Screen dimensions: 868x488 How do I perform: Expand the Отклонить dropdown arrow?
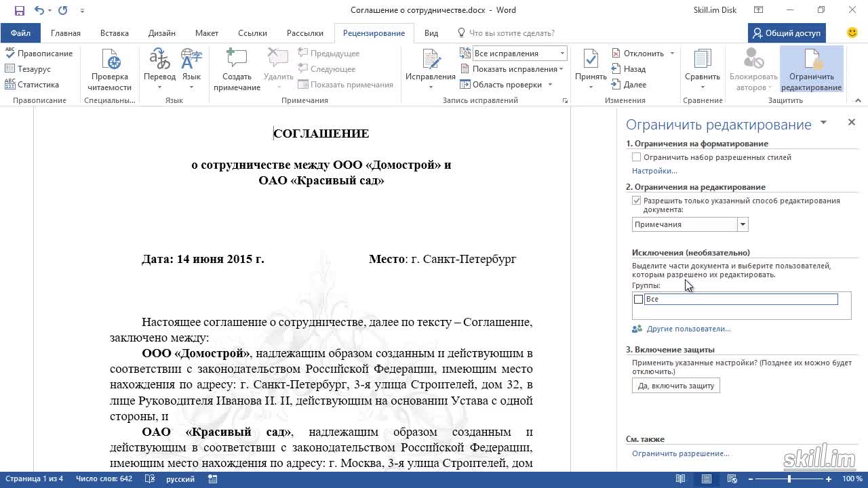click(x=672, y=53)
